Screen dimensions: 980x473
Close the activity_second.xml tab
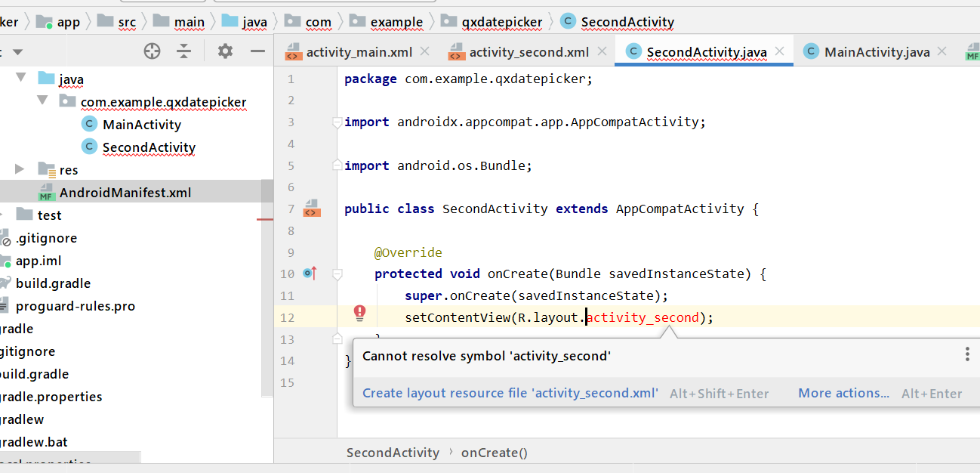point(602,51)
